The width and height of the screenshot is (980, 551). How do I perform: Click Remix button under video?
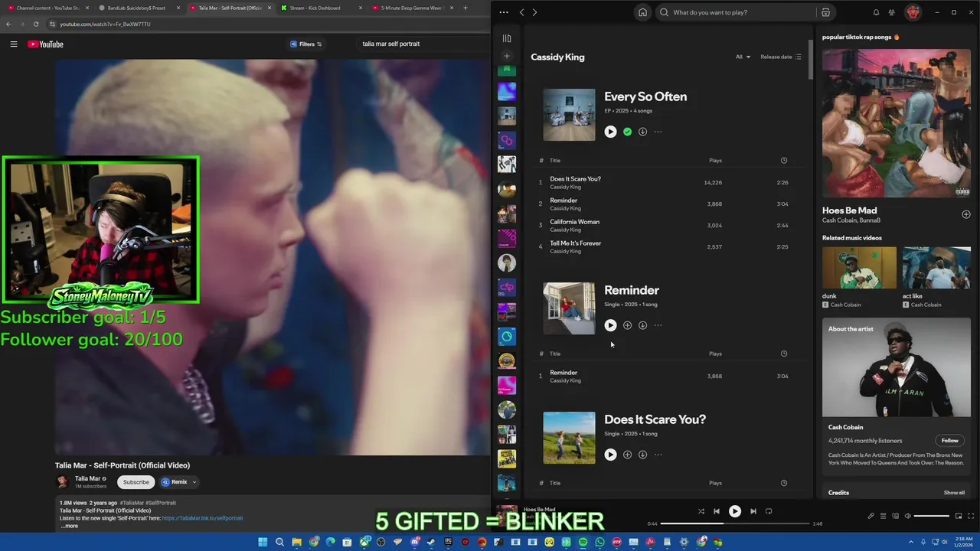[175, 482]
